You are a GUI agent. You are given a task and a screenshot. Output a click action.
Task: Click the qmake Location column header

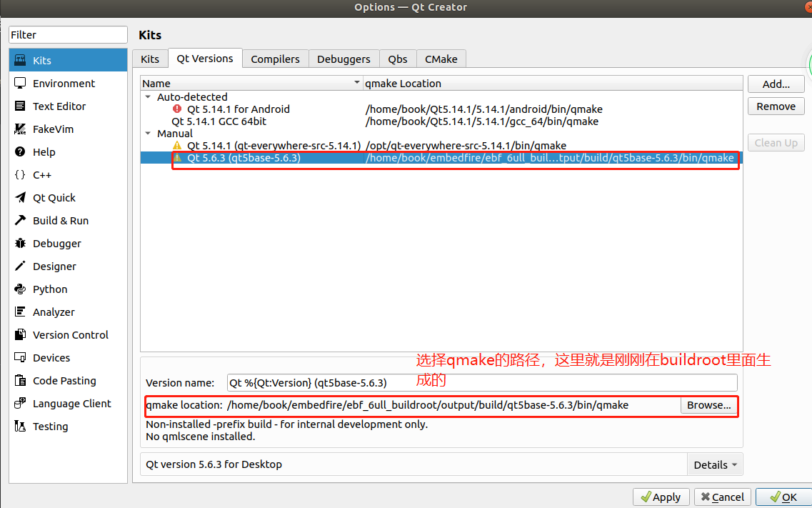click(553, 83)
